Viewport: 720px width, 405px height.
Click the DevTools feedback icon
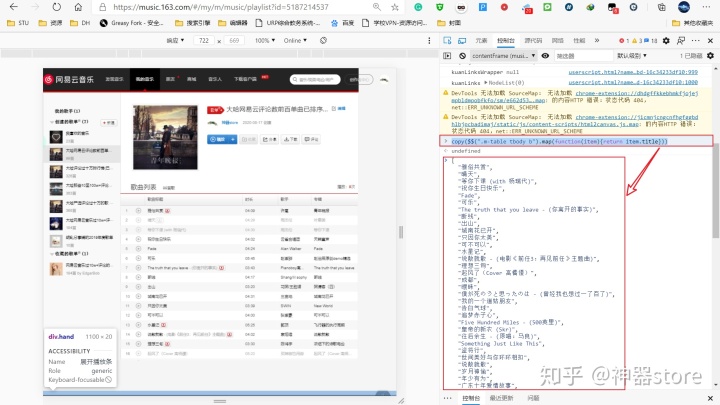tap(681, 40)
